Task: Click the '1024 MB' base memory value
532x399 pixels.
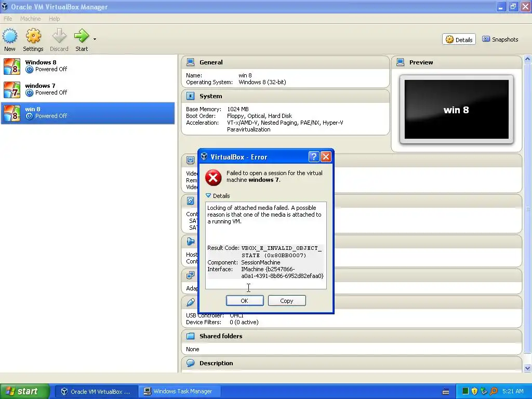Action: click(238, 109)
